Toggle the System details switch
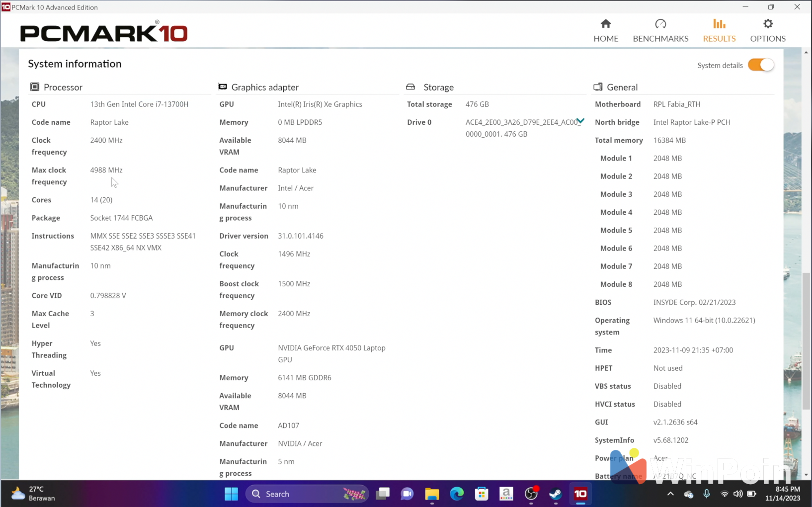Image resolution: width=812 pixels, height=507 pixels. [x=761, y=65]
